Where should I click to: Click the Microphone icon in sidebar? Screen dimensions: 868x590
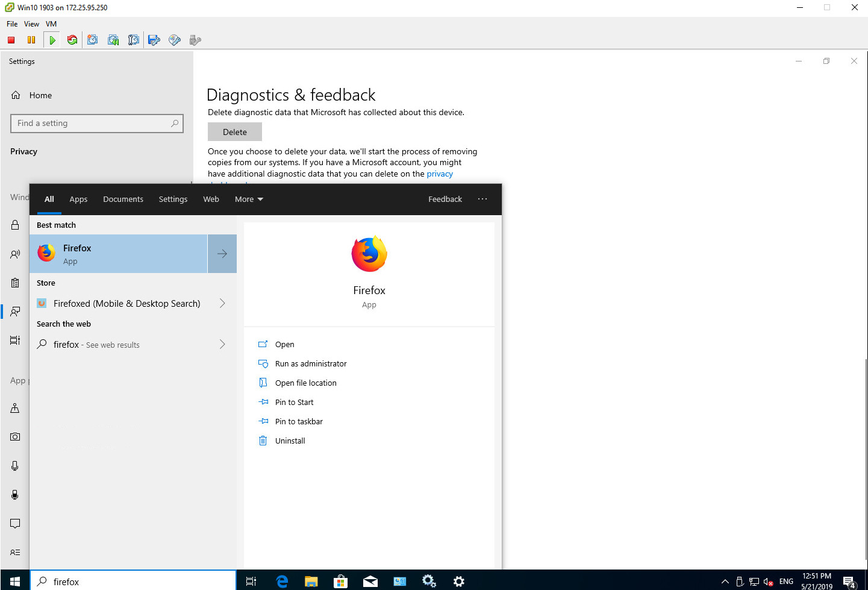coord(15,466)
